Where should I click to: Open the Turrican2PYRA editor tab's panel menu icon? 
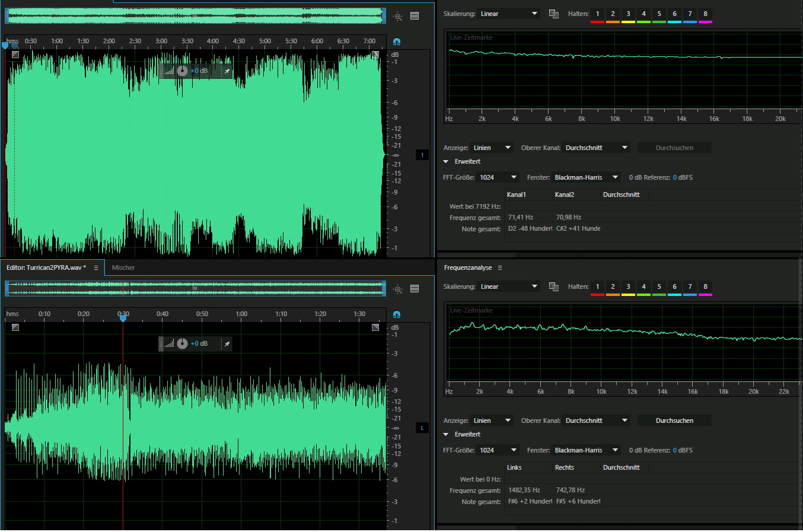click(96, 268)
